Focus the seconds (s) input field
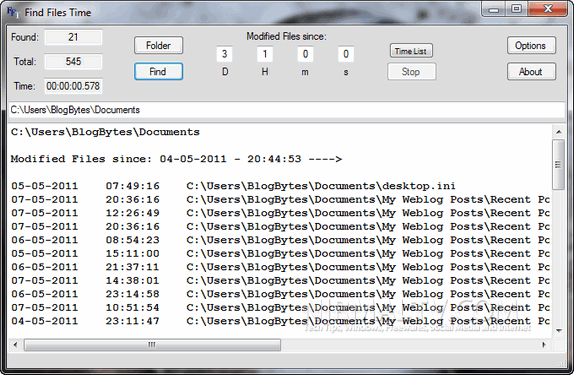The image size is (574, 375). [346, 54]
